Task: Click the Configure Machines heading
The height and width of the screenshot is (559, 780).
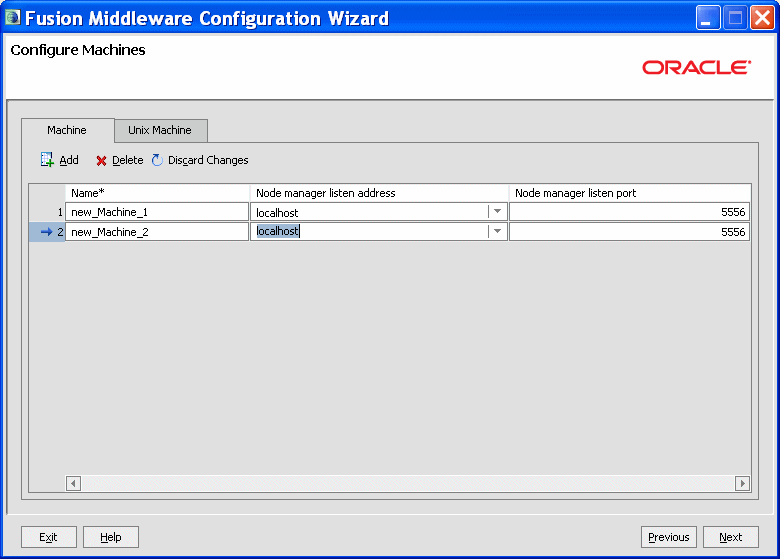Action: (x=78, y=50)
